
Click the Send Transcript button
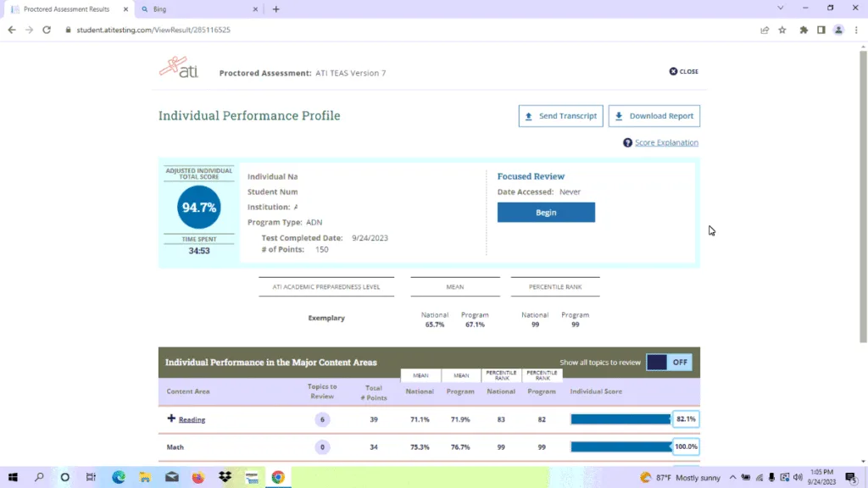click(x=560, y=116)
